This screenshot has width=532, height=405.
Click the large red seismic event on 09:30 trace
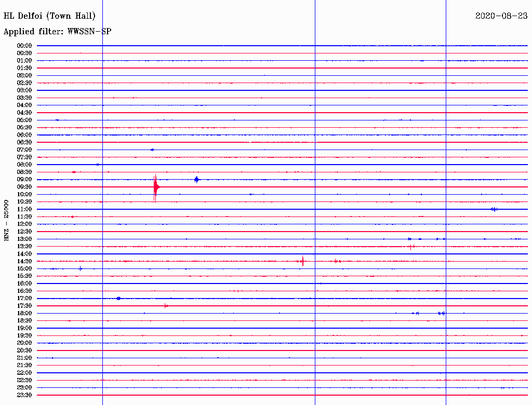[x=156, y=187]
